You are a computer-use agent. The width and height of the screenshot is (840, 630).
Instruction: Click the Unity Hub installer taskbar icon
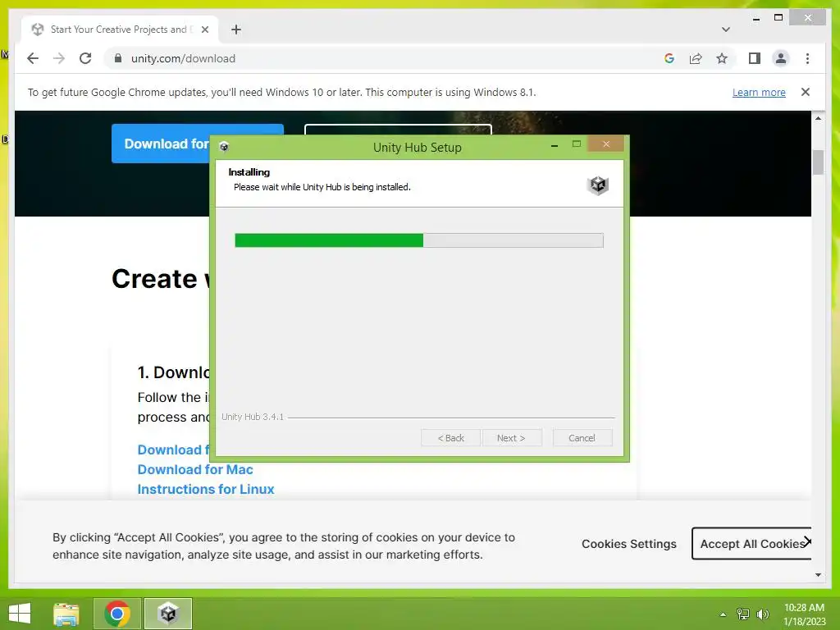tap(168, 614)
